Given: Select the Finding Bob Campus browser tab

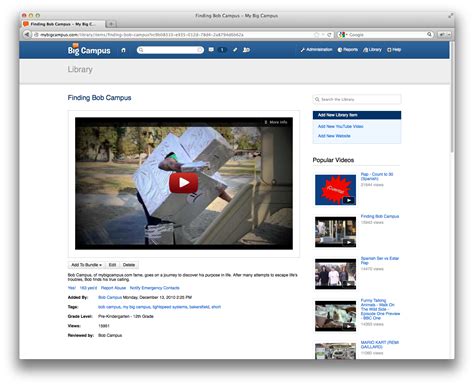Looking at the screenshot, I should [63, 24].
